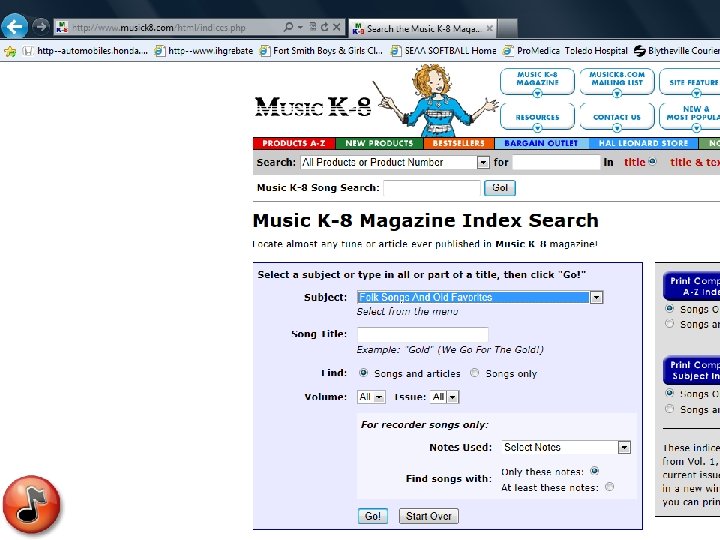
Task: Click the Go! button in index search form
Action: coord(372,516)
